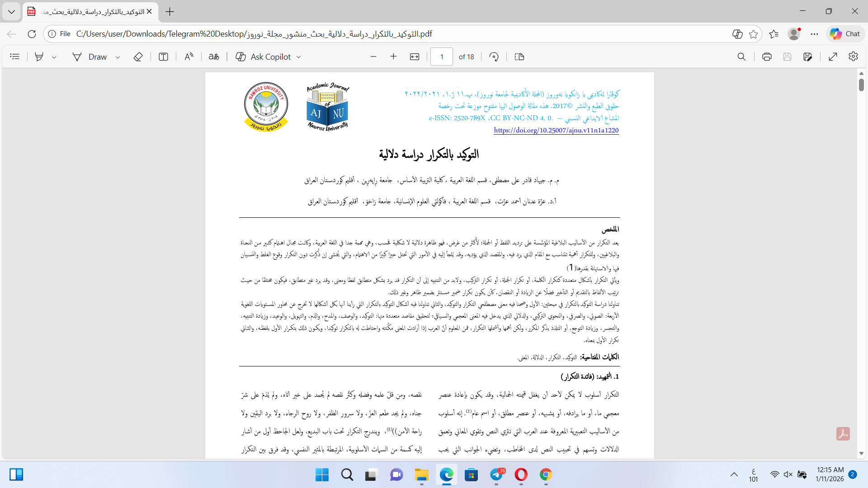Open the Favorites list
The width and height of the screenshot is (868, 488).
(774, 34)
